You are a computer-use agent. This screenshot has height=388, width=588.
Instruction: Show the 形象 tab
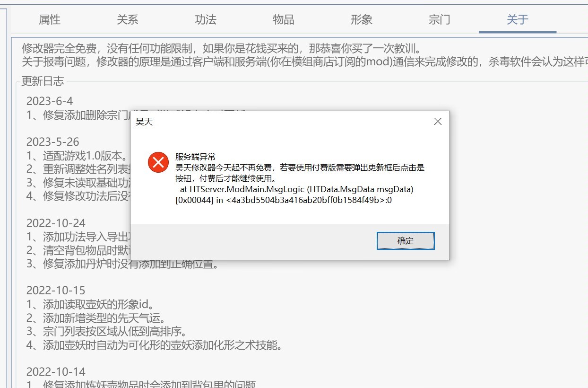[362, 20]
